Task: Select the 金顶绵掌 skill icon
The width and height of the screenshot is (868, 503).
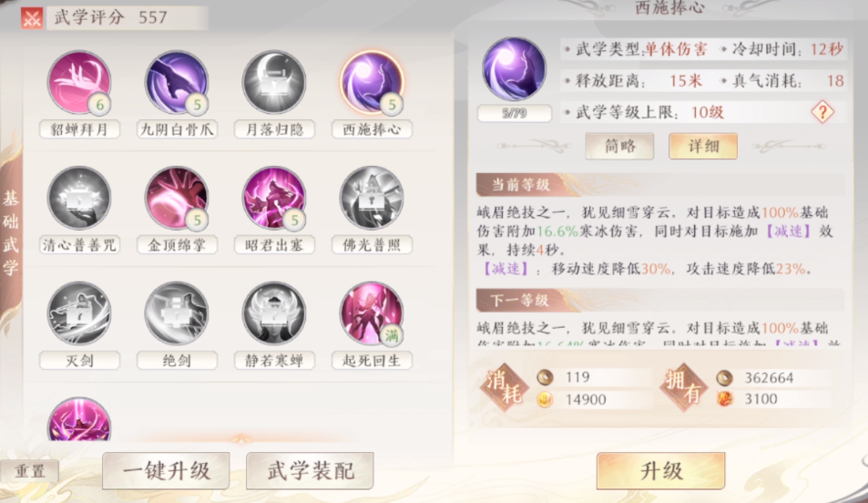Action: [177, 199]
